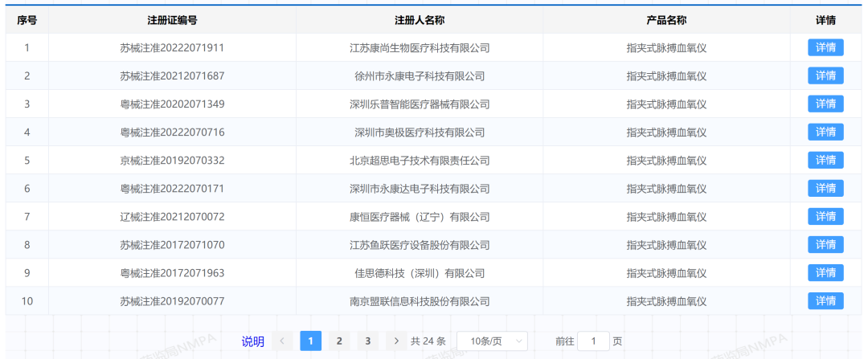Open details for 深圳市奥极医疗科技有限公司

[825, 133]
